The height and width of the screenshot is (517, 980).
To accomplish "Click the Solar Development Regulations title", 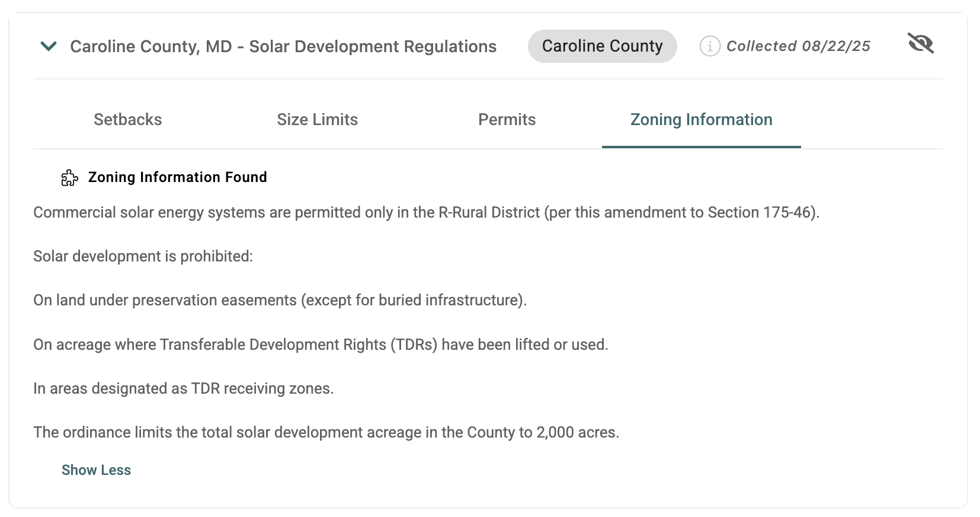I will (283, 46).
